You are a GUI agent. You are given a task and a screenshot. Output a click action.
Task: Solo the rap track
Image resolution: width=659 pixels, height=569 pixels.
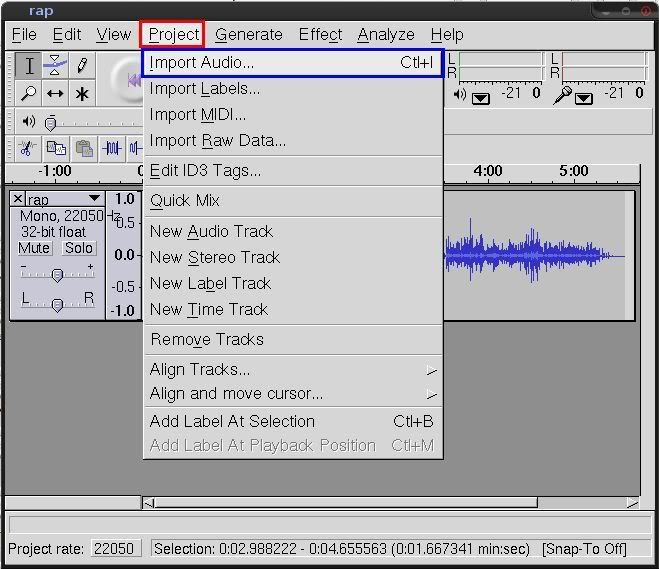[x=78, y=248]
